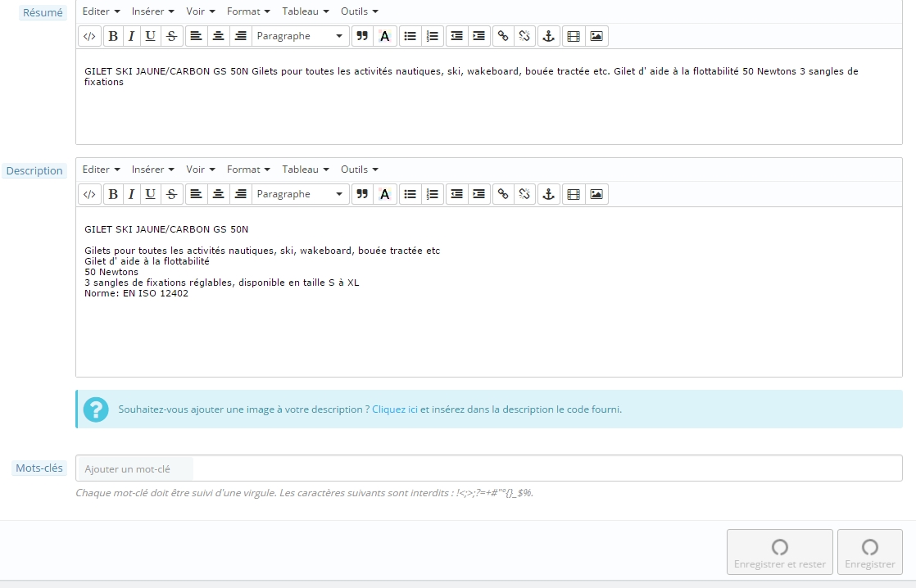Align left in Description editor
This screenshot has height=588, width=916.
(197, 194)
